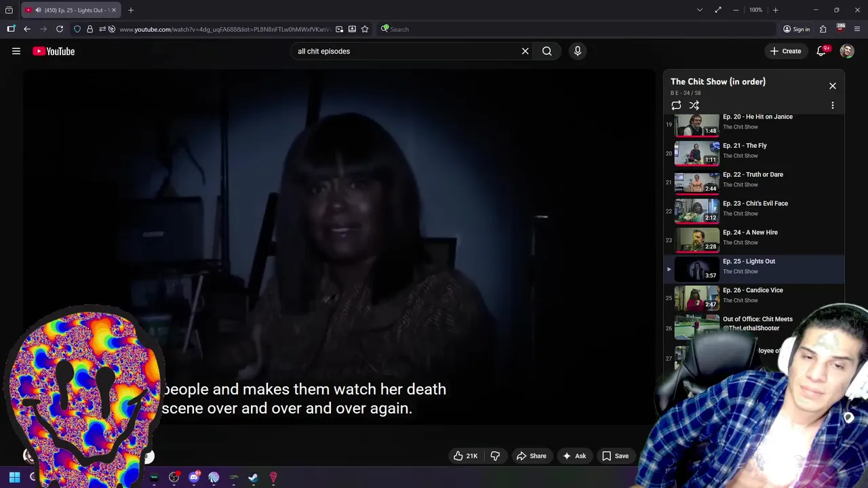The image size is (868, 488).
Task: Go to YouTube home via logo
Action: point(54,51)
